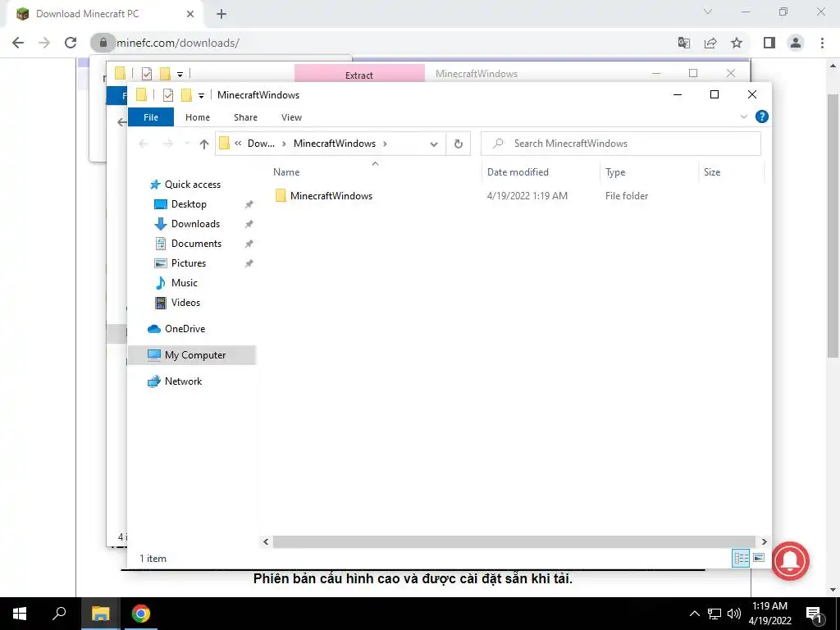This screenshot has height=630, width=840.
Task: Open recent locations dropdown arrow
Action: click(x=187, y=144)
